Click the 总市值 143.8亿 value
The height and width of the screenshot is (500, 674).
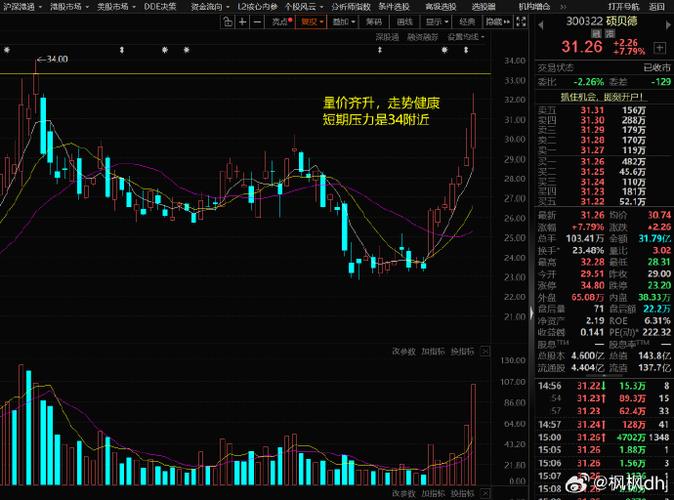pos(656,356)
